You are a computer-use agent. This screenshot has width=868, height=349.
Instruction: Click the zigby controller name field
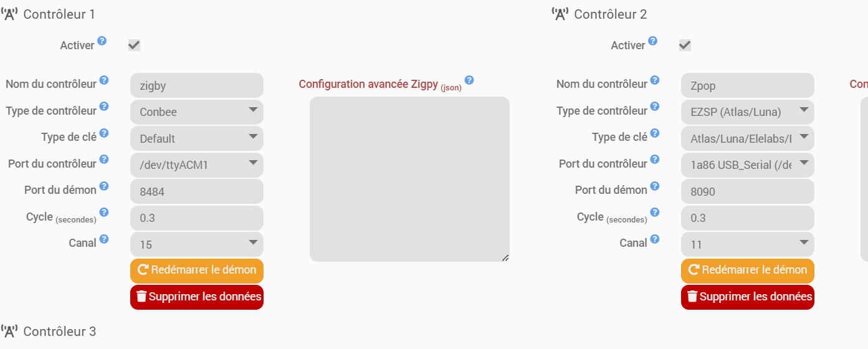[196, 86]
